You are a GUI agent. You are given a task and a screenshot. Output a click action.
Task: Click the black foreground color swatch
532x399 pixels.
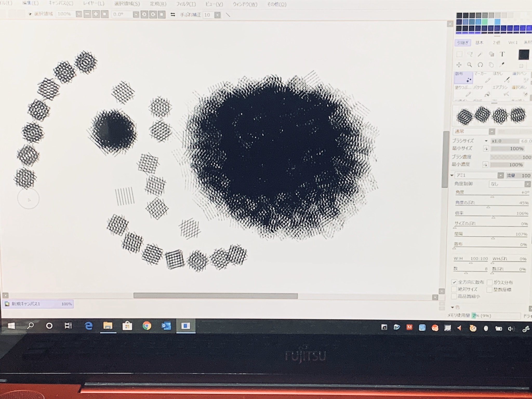[x=524, y=55]
